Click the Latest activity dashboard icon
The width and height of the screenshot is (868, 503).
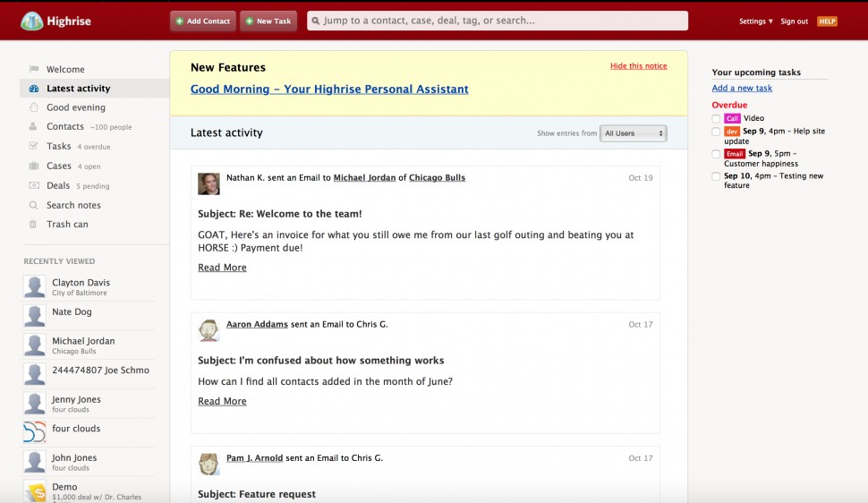tap(34, 88)
